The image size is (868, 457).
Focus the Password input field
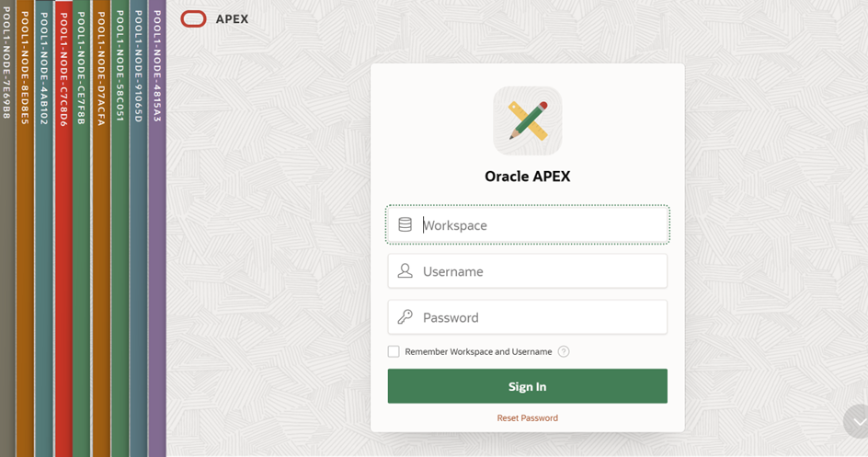pos(528,317)
